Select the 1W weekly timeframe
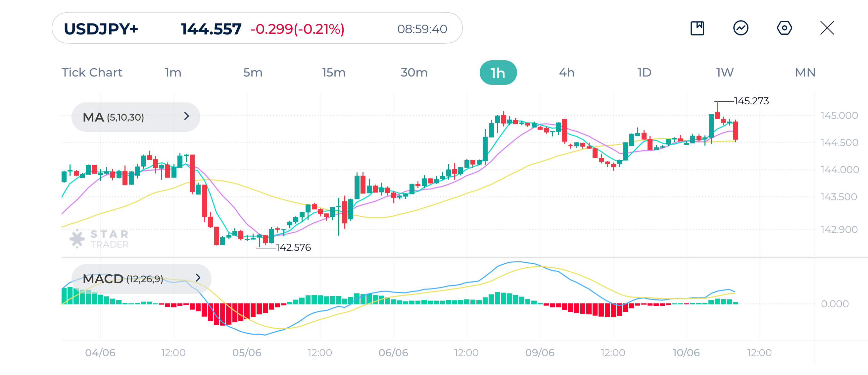Viewport: 868px width, 375px height. pos(725,72)
